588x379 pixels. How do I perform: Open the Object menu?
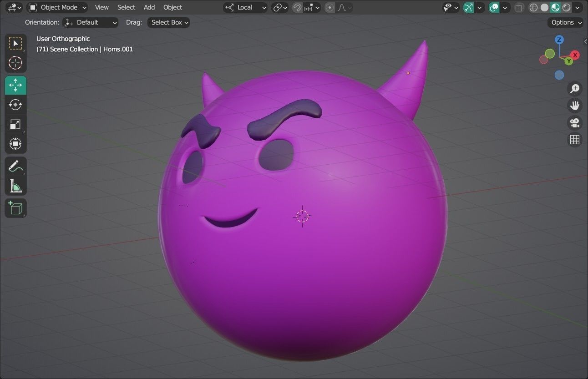point(172,7)
